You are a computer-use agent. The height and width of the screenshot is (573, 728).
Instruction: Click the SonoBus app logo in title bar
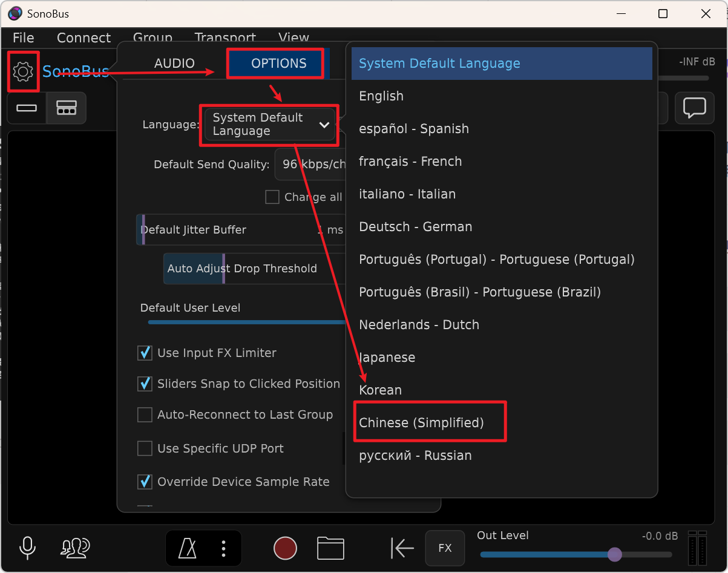pyautogui.click(x=15, y=13)
